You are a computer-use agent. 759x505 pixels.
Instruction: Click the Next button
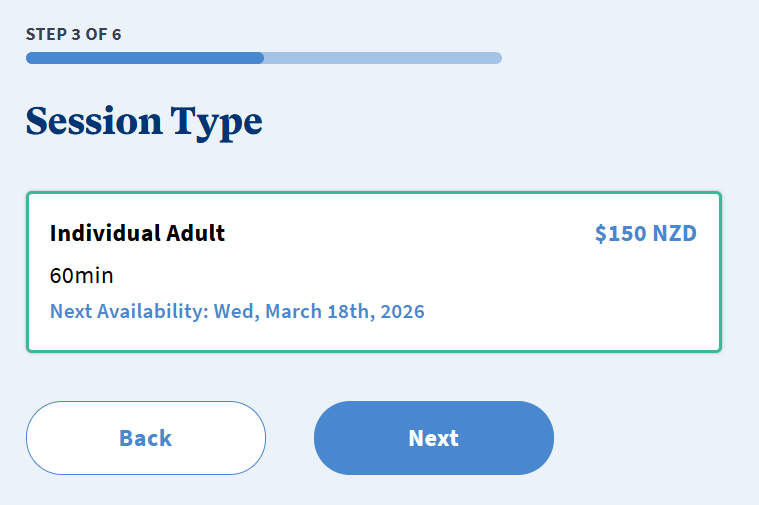pos(433,438)
